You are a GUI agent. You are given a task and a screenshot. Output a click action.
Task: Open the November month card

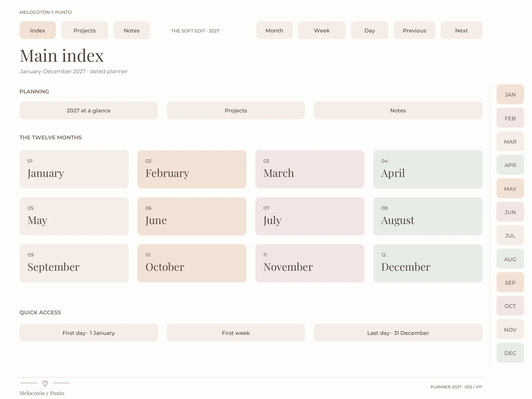[310, 263]
